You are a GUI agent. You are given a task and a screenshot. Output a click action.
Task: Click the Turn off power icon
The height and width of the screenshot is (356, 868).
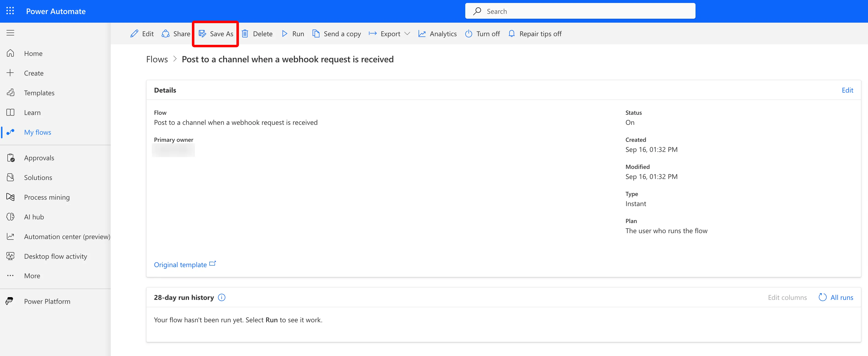pyautogui.click(x=468, y=34)
